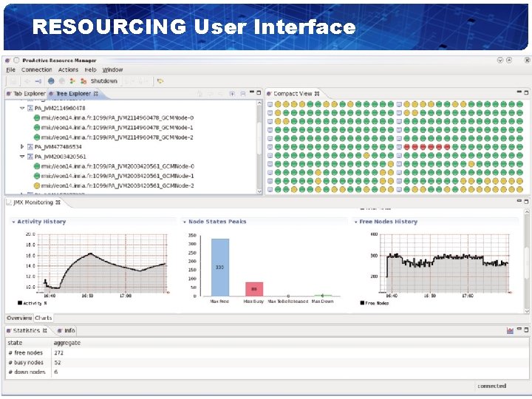Click the blue Max Free bar
Image resolution: width=532 pixels, height=399 pixels.
pyautogui.click(x=220, y=267)
